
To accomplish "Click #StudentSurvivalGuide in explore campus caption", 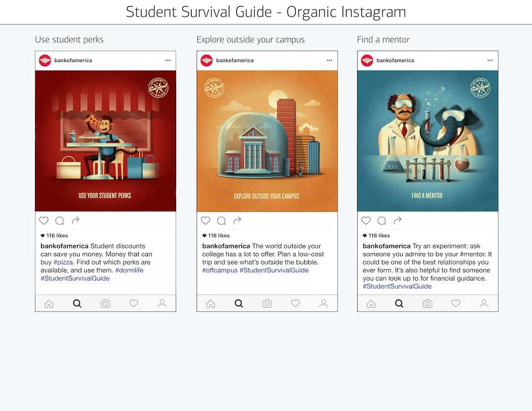I will [x=274, y=270].
